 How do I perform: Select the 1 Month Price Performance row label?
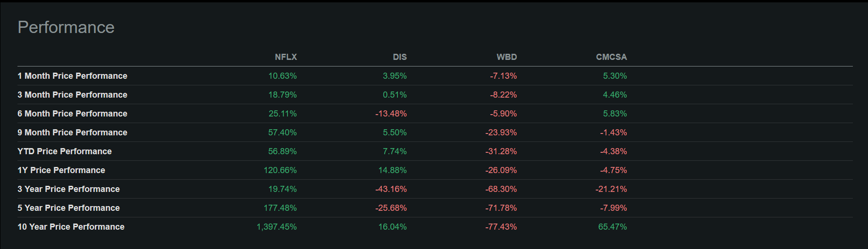72,76
